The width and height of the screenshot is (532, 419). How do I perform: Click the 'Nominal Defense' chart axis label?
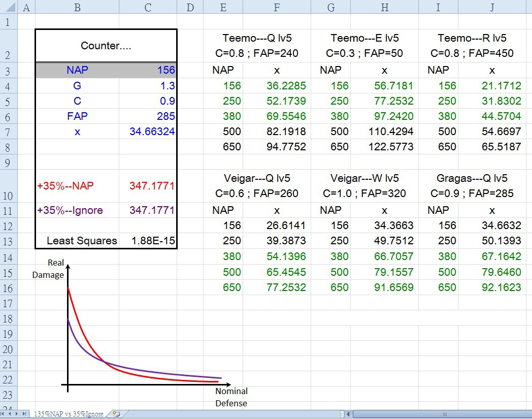(x=231, y=397)
